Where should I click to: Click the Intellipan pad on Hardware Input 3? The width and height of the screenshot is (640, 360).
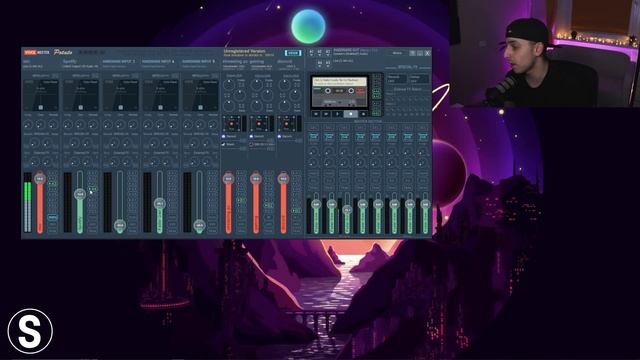pos(120,96)
